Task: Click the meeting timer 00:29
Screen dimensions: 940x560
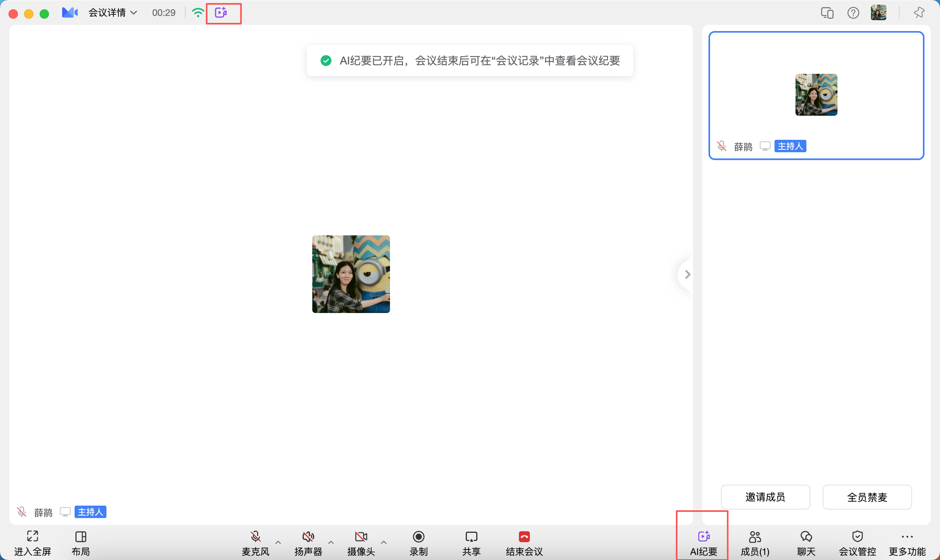Action: pyautogui.click(x=164, y=13)
